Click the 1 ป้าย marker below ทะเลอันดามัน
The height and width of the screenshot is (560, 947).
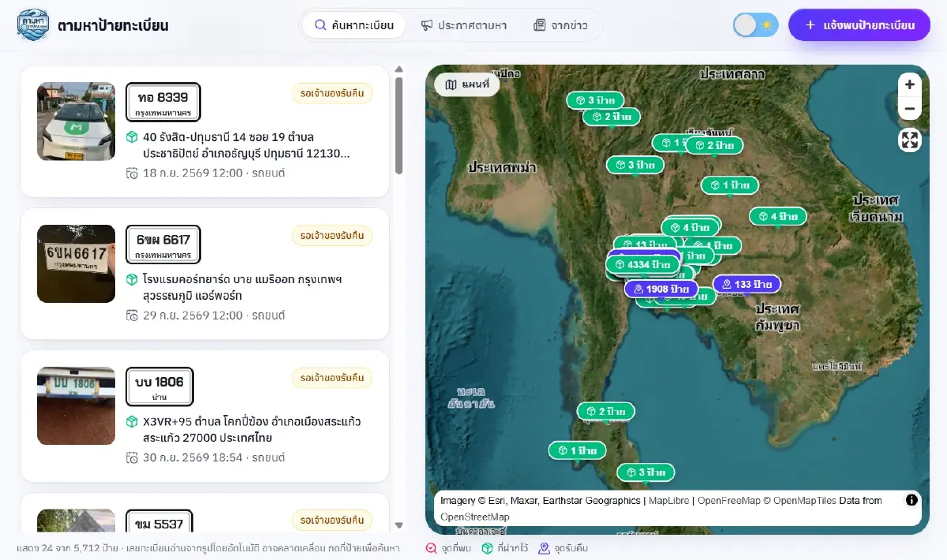(577, 450)
